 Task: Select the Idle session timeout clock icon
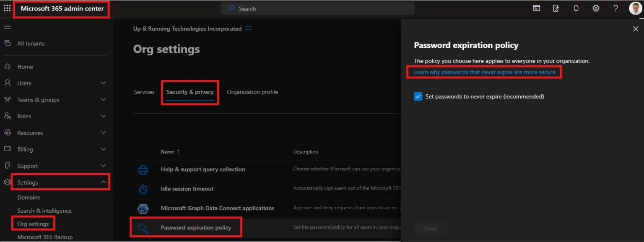click(x=143, y=188)
